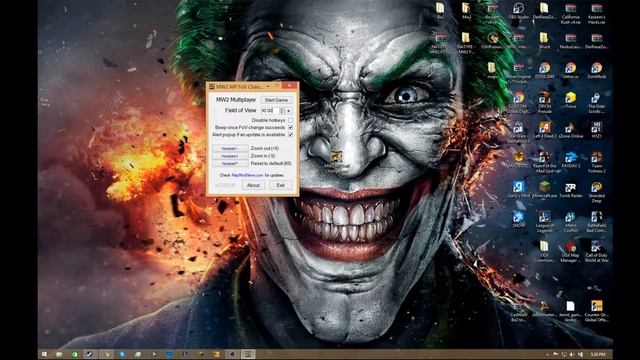The image size is (640, 360).
Task: Click the Field of View value field
Action: (269, 111)
